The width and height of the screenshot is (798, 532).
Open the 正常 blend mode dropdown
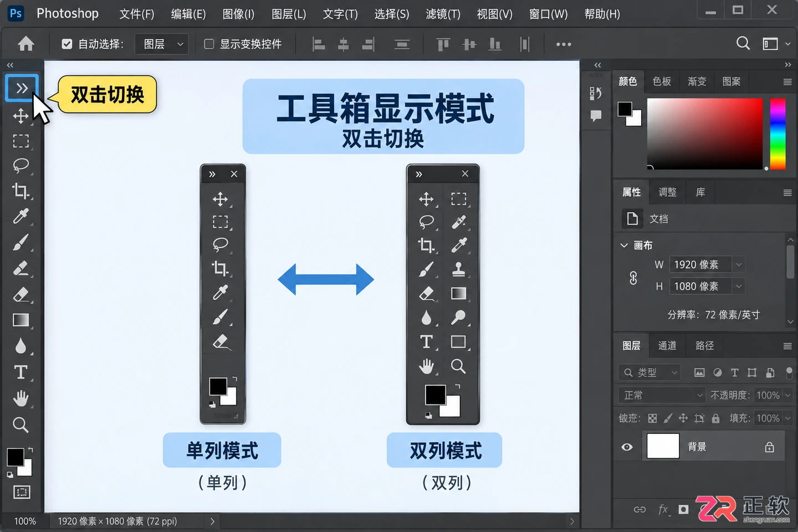661,395
